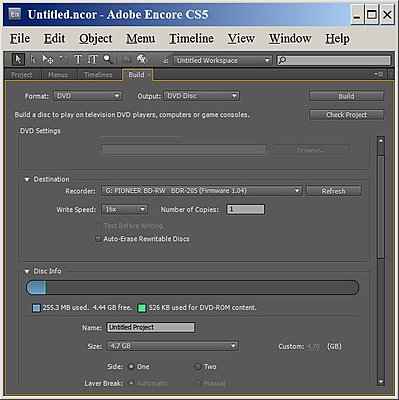Screen dimensions: 399x400
Task: Enable Auto-Erase Rewritable Discs
Action: 98,239
